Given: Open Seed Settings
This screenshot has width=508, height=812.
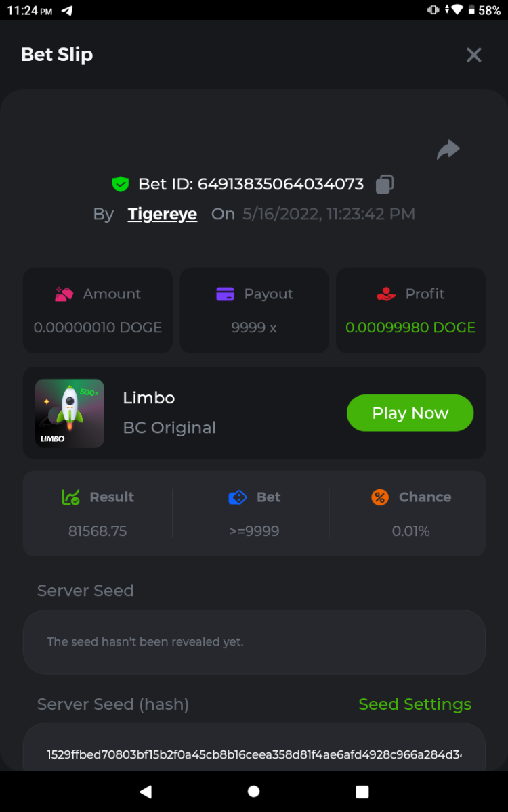Looking at the screenshot, I should point(415,704).
